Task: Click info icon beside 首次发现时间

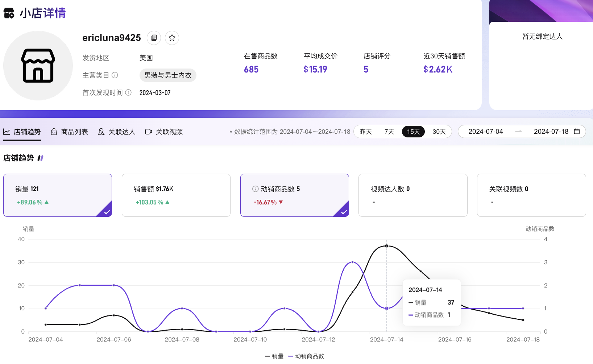Action: tap(128, 92)
